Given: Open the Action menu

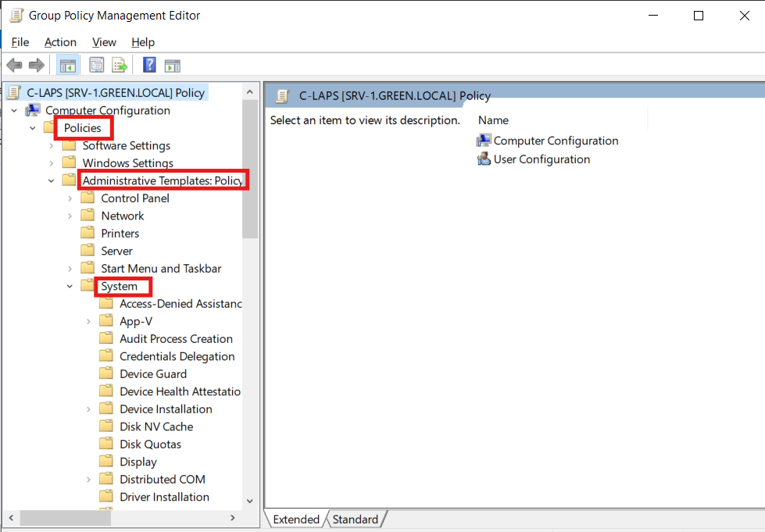Looking at the screenshot, I should point(60,42).
